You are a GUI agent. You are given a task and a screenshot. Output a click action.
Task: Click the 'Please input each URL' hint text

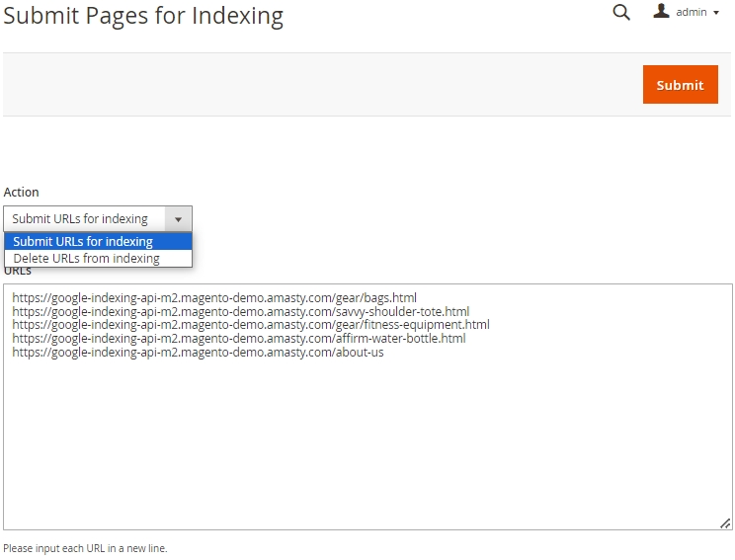85,548
